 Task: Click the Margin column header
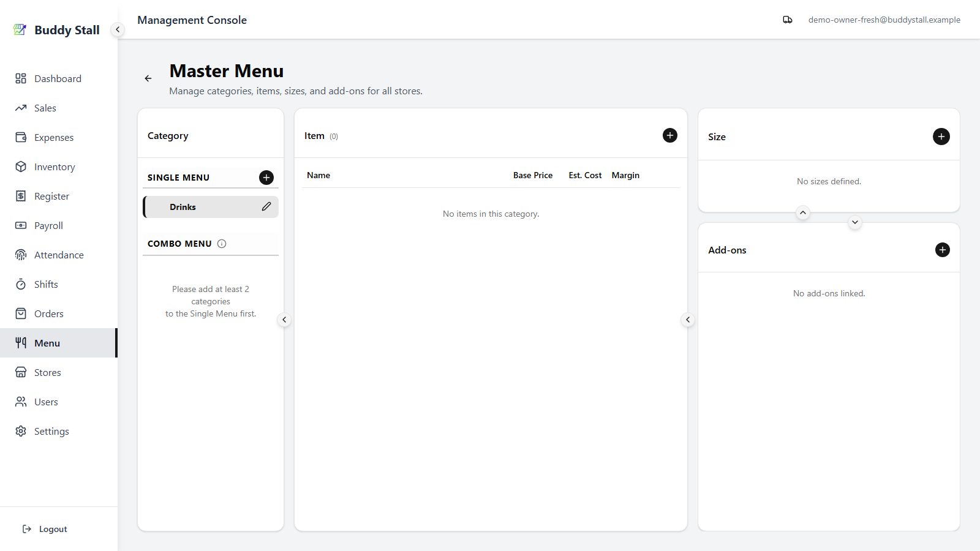[x=625, y=175]
